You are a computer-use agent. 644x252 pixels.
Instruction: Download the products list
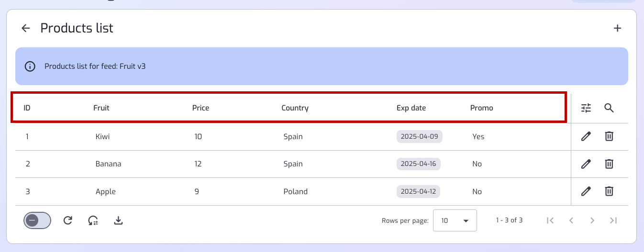click(x=119, y=220)
